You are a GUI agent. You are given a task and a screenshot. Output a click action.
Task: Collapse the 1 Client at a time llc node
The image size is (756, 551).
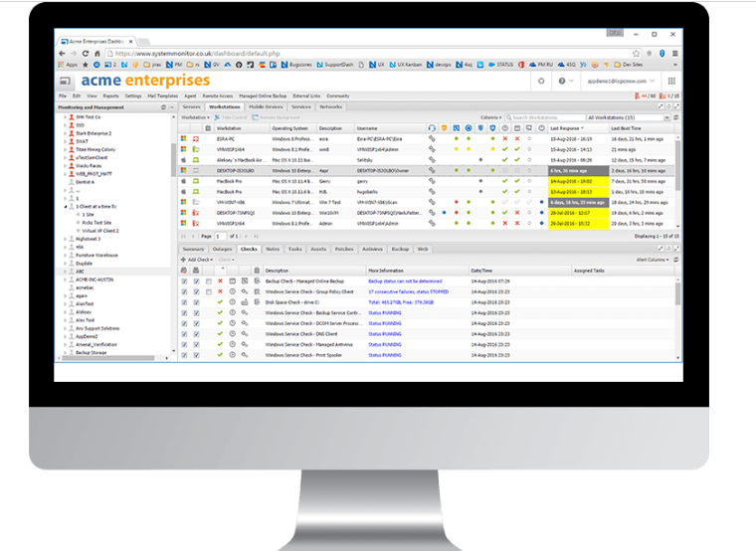(x=65, y=206)
